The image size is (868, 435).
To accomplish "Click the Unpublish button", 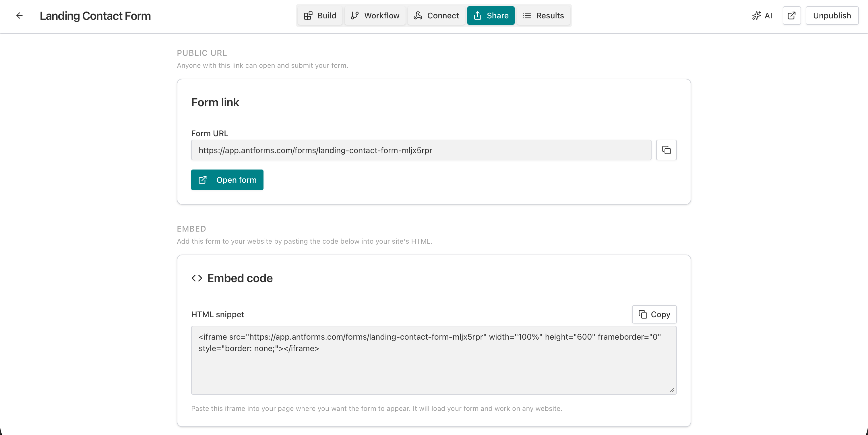I will pyautogui.click(x=831, y=16).
